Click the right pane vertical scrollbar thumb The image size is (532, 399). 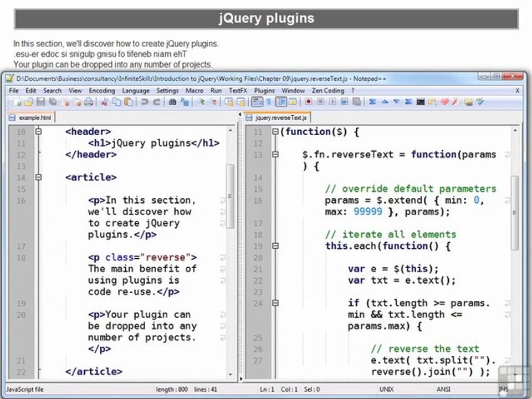[515, 213]
